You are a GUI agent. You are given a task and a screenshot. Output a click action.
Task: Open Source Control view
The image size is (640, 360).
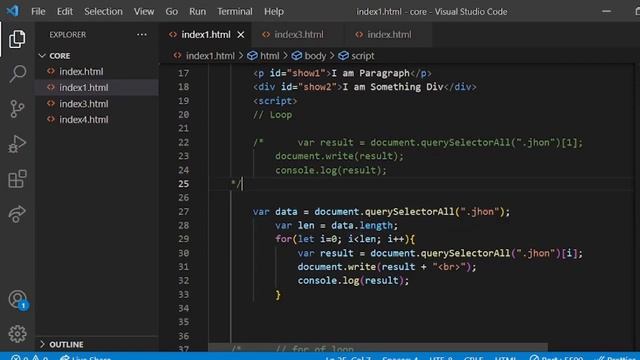click(17, 109)
